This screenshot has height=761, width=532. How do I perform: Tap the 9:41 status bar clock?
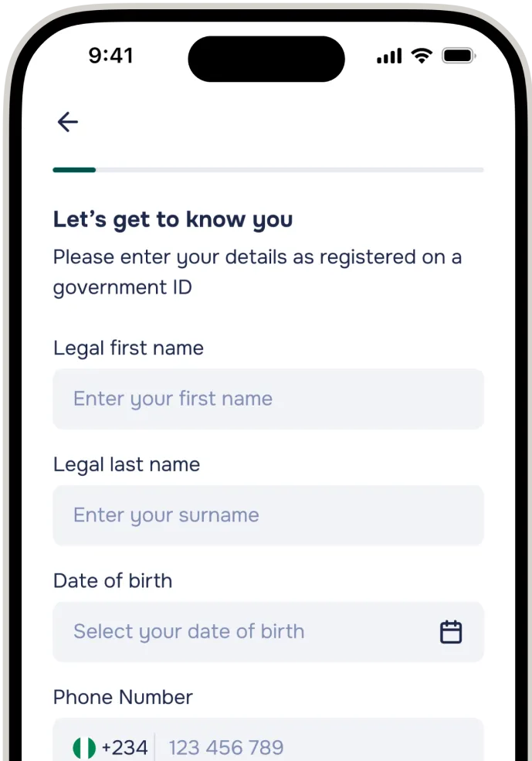pos(110,56)
